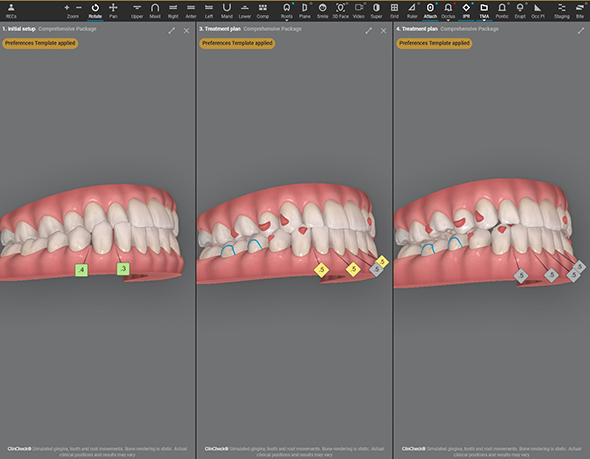
Task: Expand the Roots dropdown arrow
Action: pyautogui.click(x=286, y=20)
